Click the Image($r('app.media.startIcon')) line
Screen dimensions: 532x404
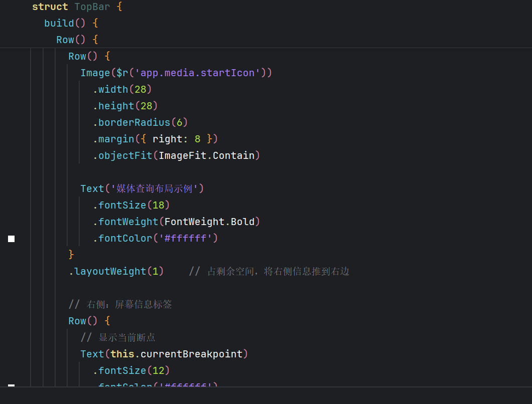click(176, 73)
